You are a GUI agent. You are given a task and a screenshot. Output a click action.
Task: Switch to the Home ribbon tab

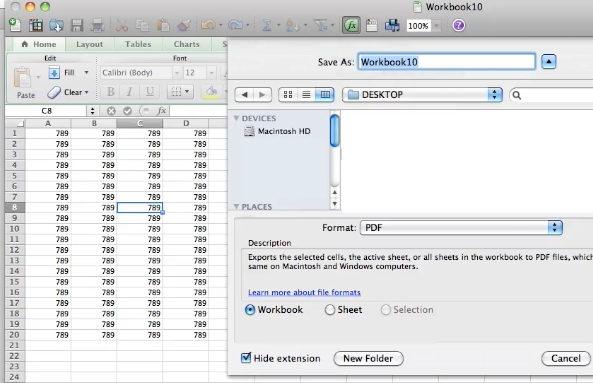pos(39,44)
